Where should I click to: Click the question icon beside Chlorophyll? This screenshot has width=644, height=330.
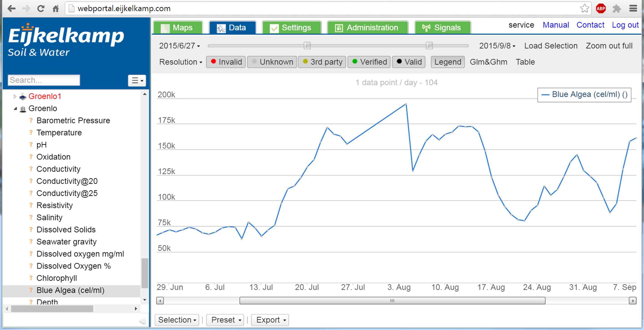coord(31,278)
